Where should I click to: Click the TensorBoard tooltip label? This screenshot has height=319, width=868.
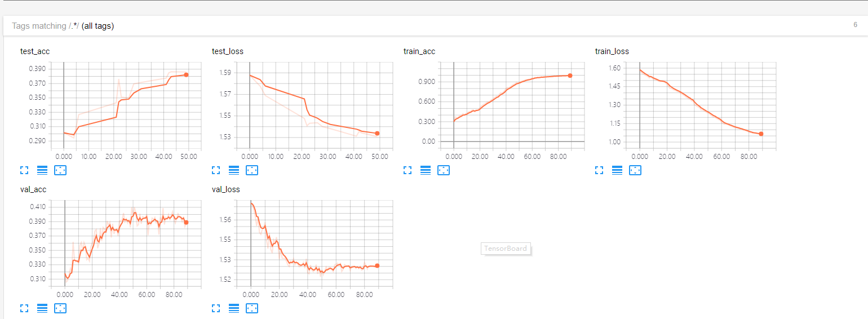tap(506, 249)
